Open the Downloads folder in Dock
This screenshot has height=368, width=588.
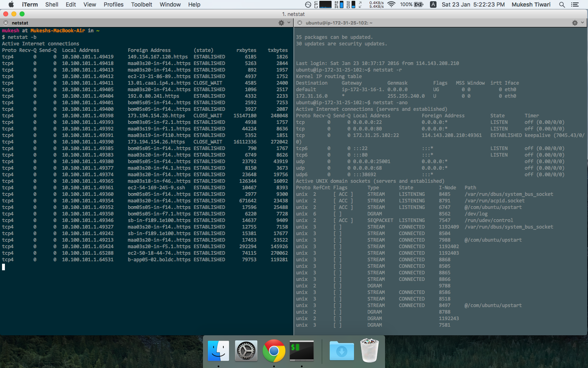click(342, 351)
